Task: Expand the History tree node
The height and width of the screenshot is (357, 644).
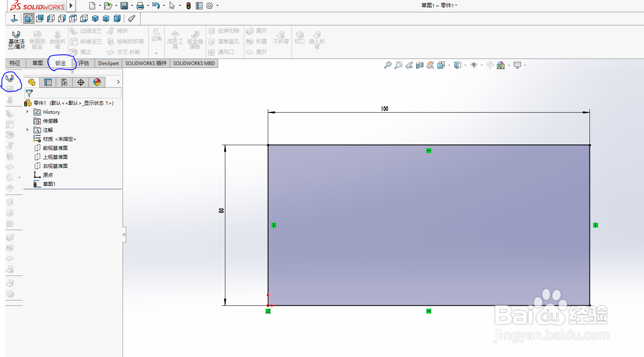Action: (27, 112)
